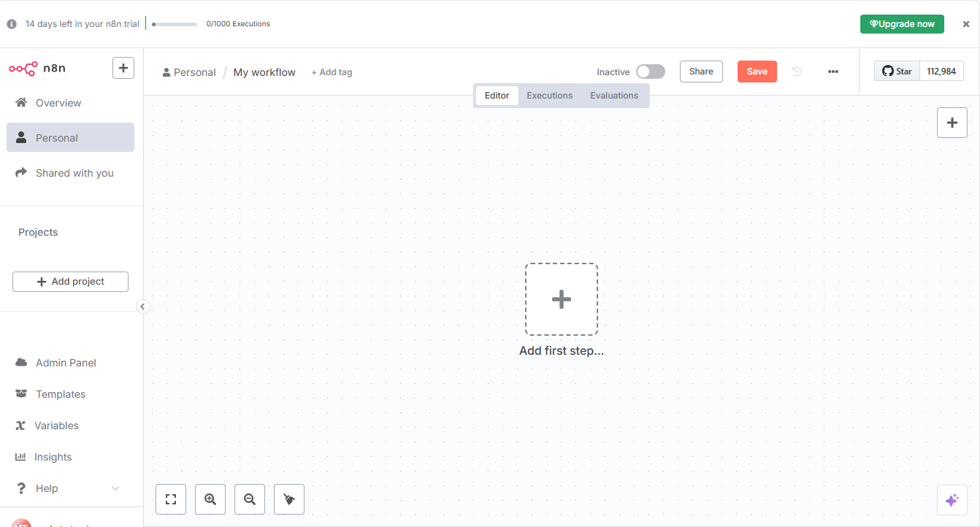Click the Projects heading text

tap(38, 232)
